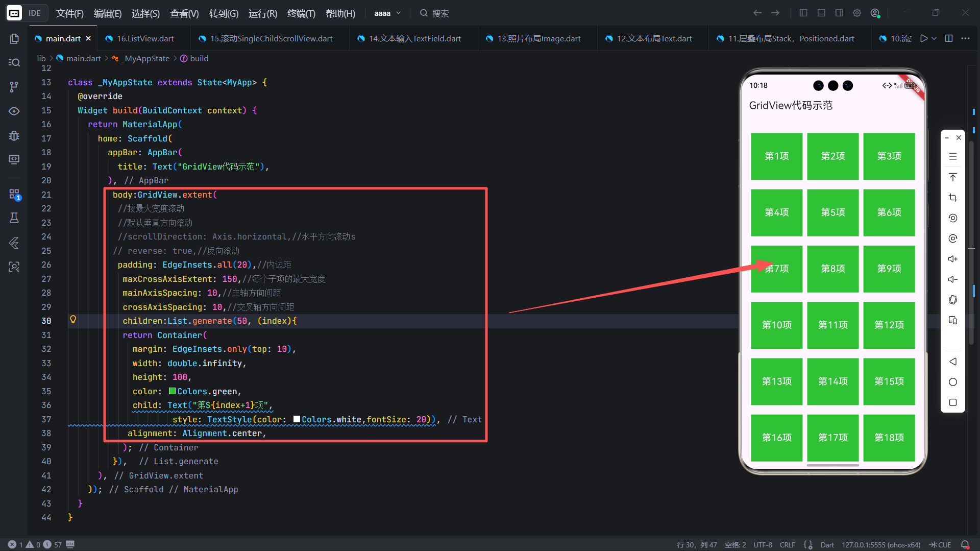The image size is (980, 551).
Task: Open the Testing flask icon
Action: pos(14,218)
